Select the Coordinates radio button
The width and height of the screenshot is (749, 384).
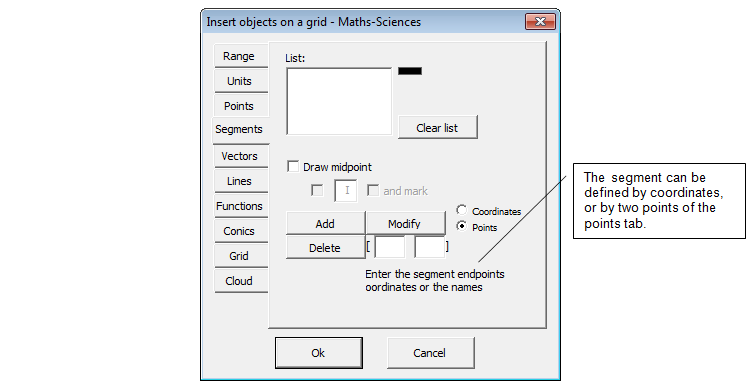coord(461,210)
